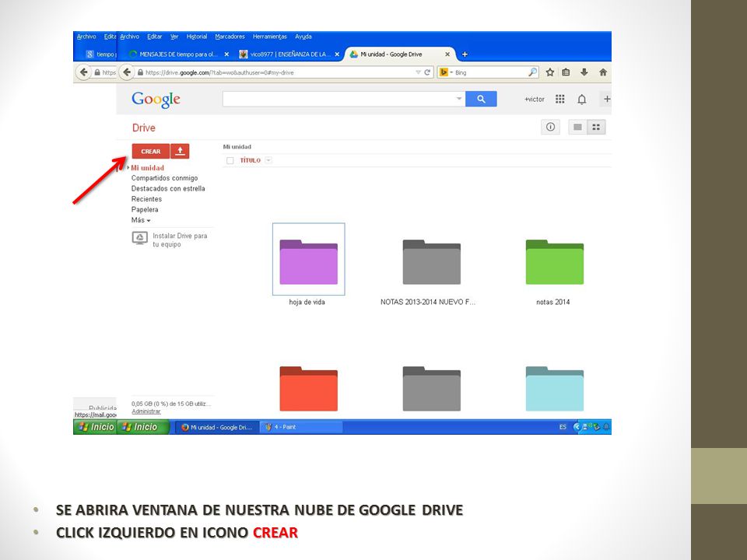
Task: Open a new browser tab with plus
Action: (465, 54)
